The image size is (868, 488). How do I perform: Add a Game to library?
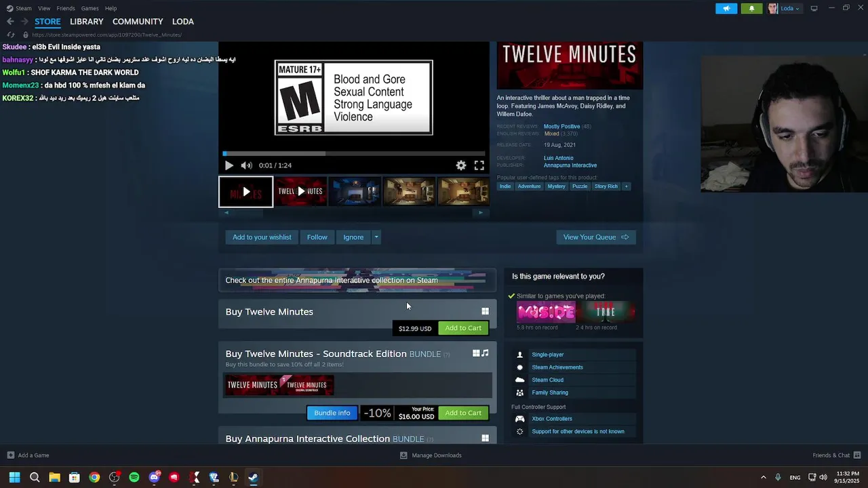28,455
